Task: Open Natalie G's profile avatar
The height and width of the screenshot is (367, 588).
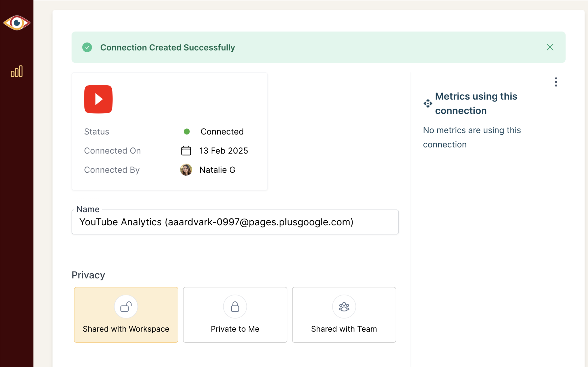Action: pos(186,170)
